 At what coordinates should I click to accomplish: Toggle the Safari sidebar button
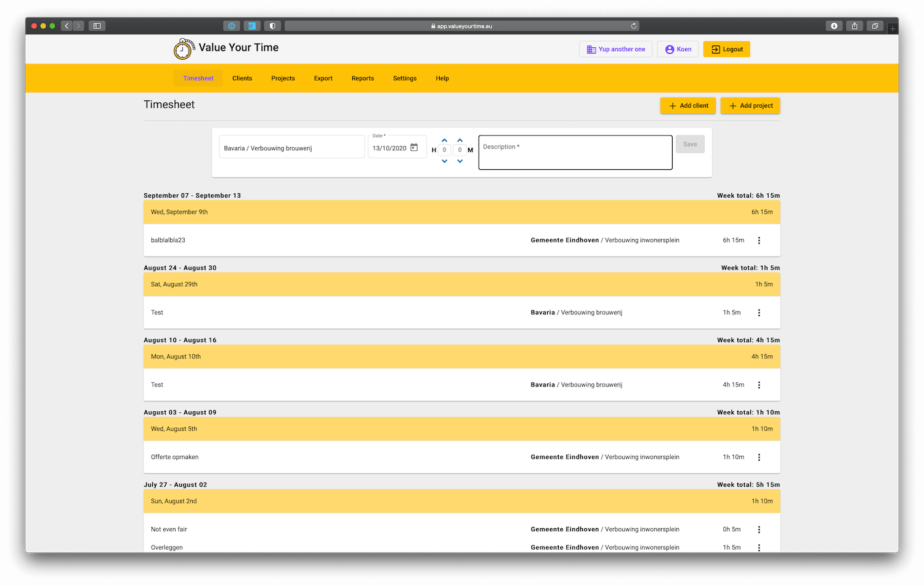(x=97, y=26)
